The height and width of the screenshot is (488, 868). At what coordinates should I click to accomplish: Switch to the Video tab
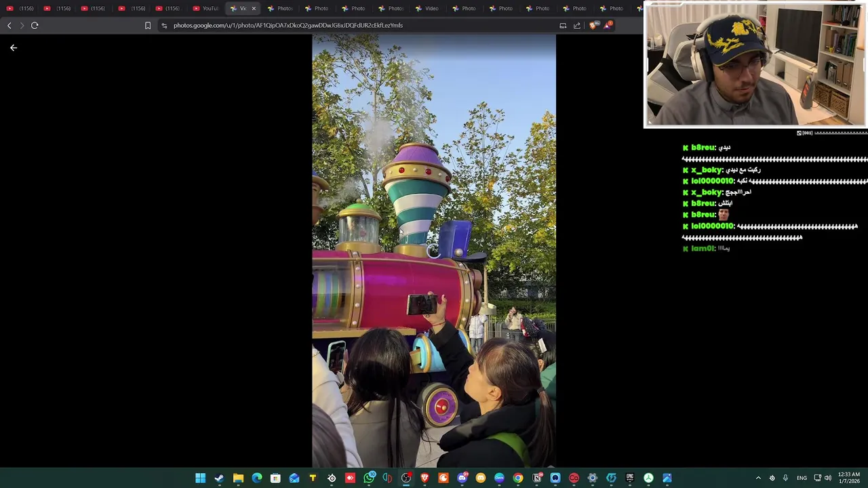pyautogui.click(x=427, y=8)
